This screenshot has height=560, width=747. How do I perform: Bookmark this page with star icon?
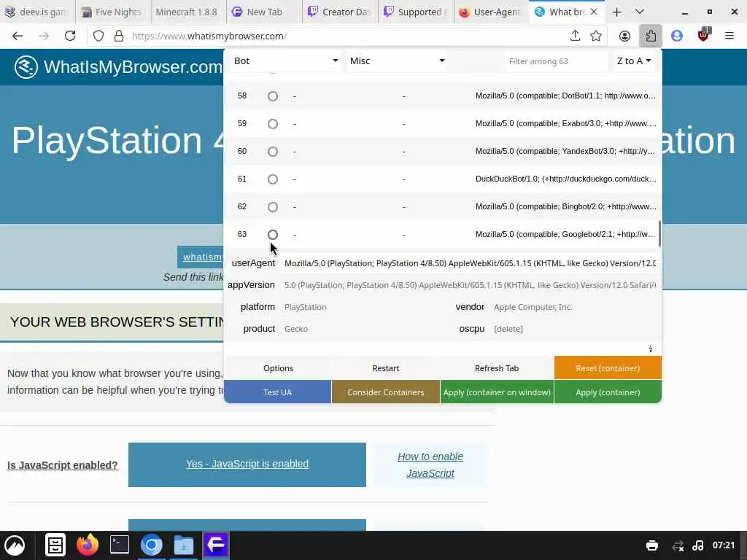point(595,36)
